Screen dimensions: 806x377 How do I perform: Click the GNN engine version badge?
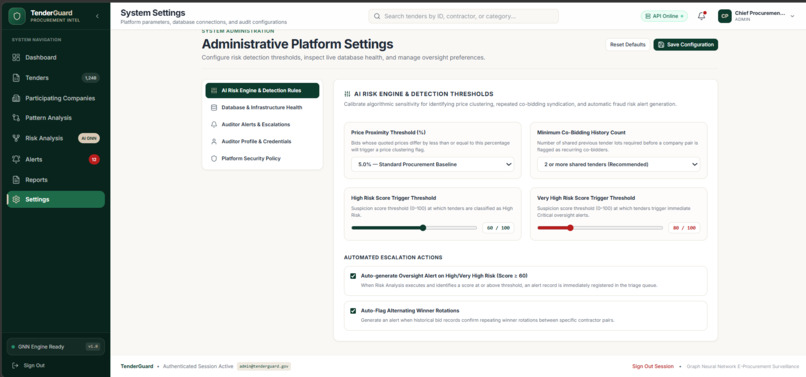(93, 347)
